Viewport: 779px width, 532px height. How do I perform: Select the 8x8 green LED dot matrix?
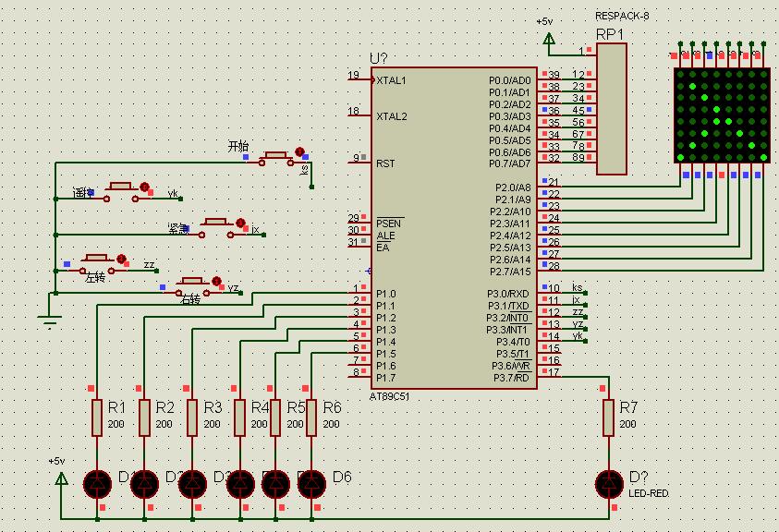721,115
